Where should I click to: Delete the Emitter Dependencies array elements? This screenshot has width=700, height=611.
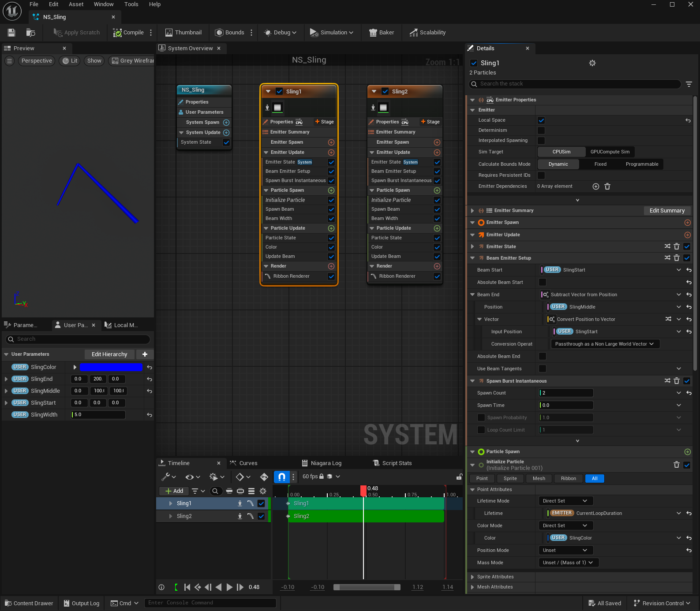(x=607, y=186)
